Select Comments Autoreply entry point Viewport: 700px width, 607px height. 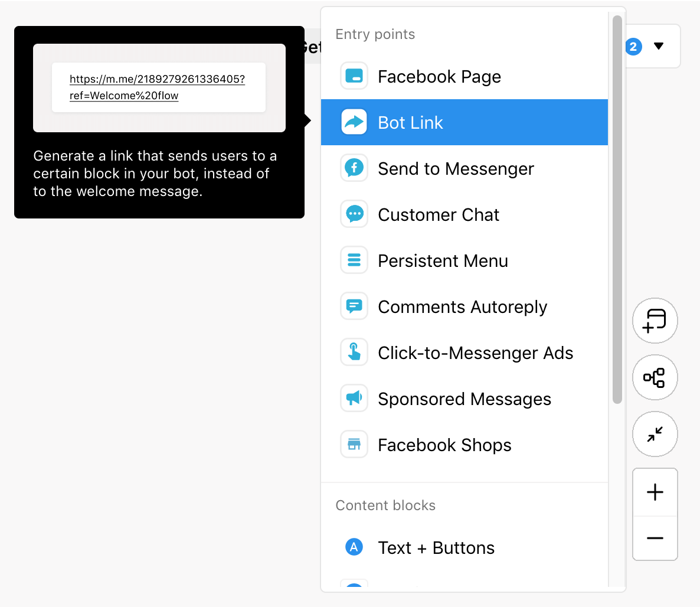click(x=465, y=306)
